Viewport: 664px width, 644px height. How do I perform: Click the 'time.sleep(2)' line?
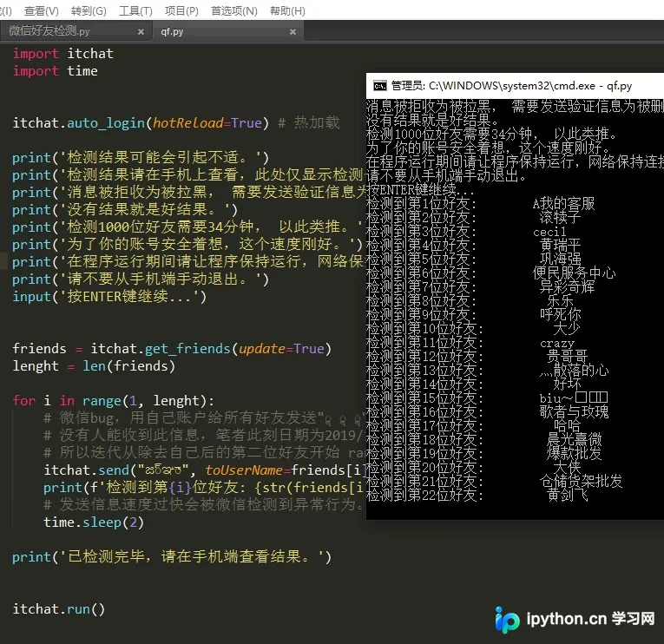click(x=94, y=522)
